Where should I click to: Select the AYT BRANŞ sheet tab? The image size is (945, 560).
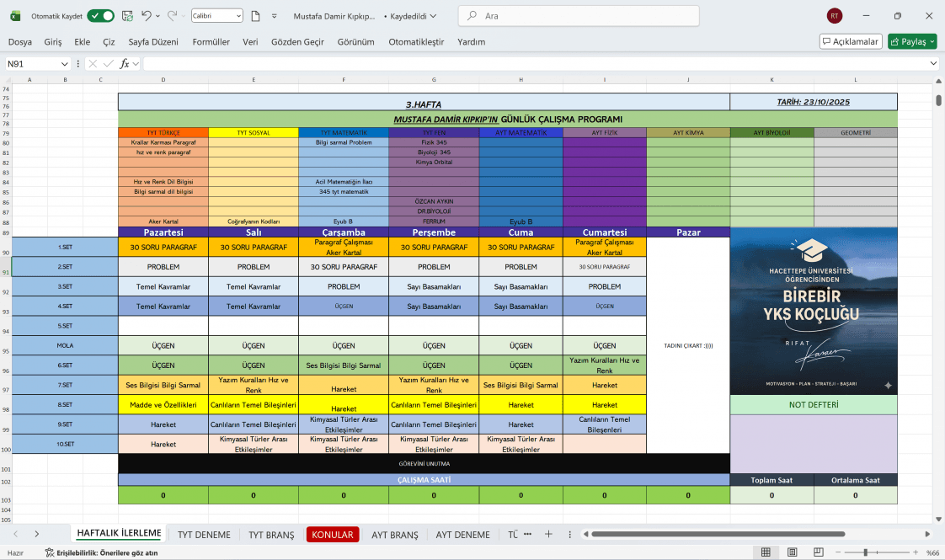(395, 535)
